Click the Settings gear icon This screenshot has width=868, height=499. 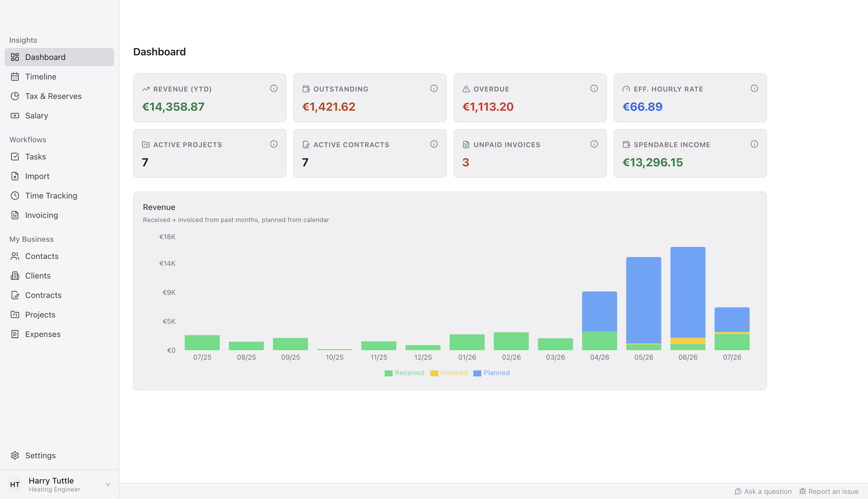coord(15,455)
